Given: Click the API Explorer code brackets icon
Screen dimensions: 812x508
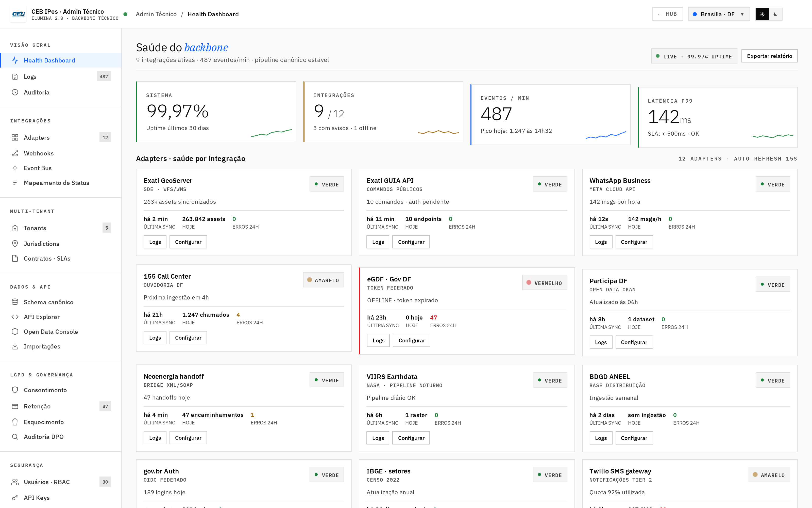Looking at the screenshot, I should point(15,317).
